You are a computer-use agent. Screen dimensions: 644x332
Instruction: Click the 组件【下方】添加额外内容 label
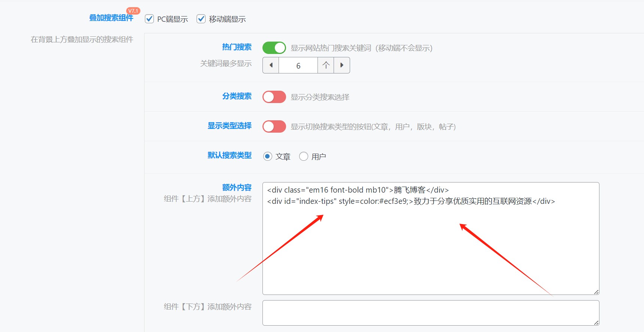click(x=208, y=307)
